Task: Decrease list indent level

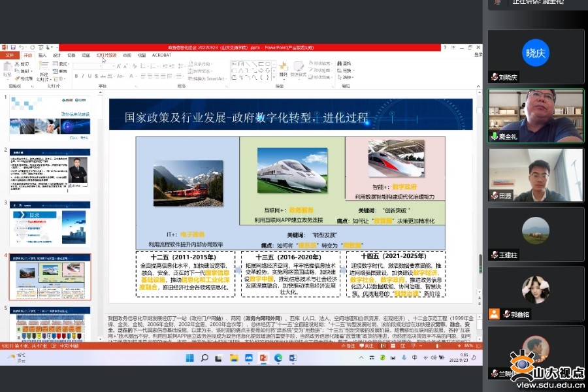Action: click(x=165, y=67)
